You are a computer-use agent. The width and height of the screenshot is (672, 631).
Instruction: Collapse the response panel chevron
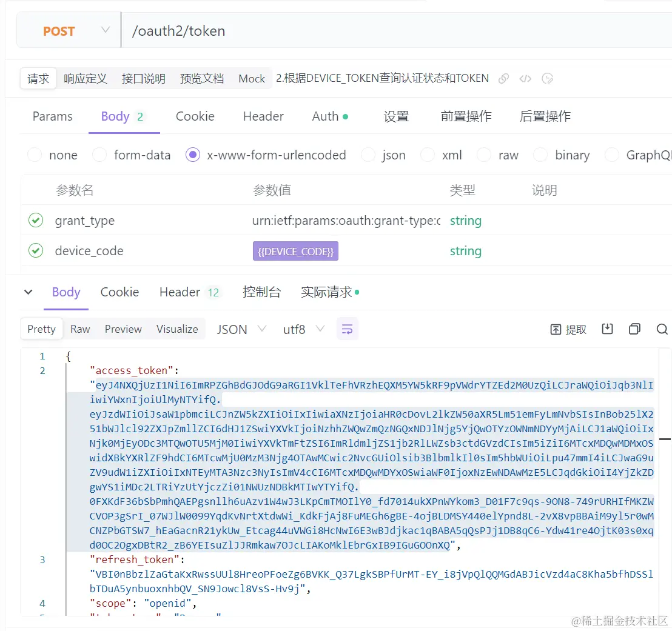[29, 292]
